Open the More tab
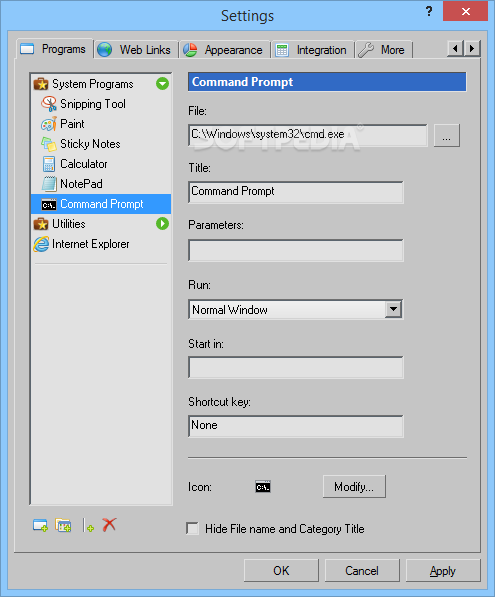This screenshot has width=495, height=597. 384,49
